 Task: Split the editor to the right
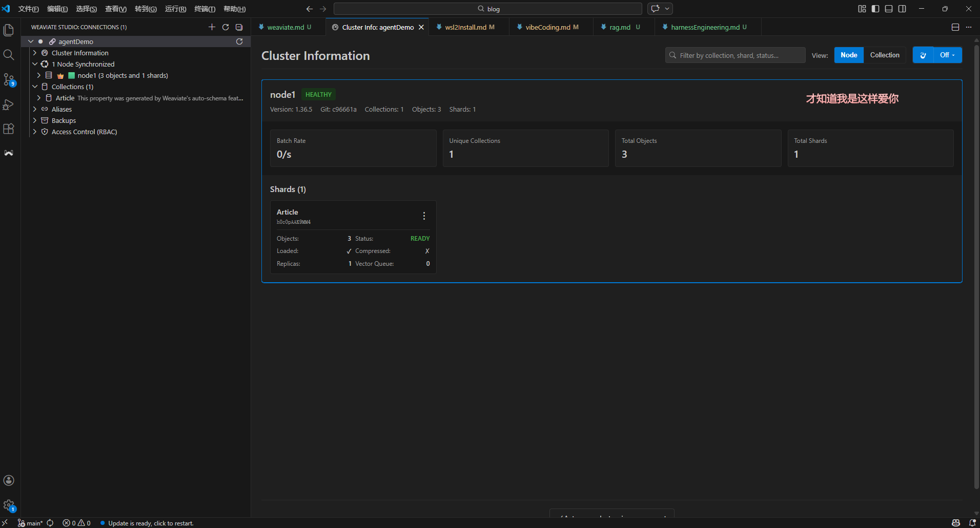point(955,27)
